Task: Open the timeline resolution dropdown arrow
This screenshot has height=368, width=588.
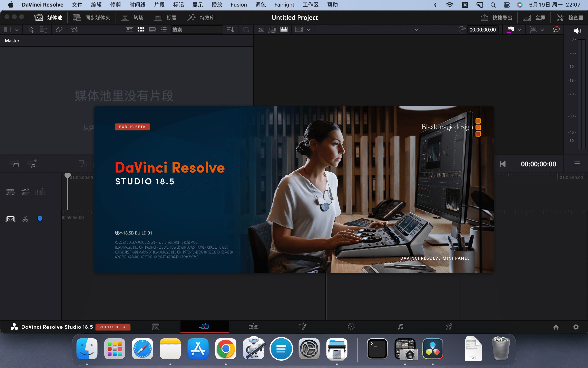Action: pos(519,30)
